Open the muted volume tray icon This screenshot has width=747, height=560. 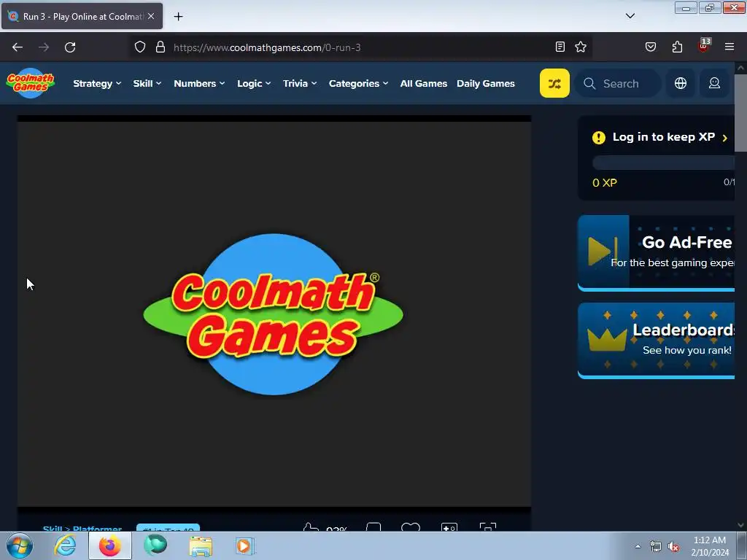point(673,547)
